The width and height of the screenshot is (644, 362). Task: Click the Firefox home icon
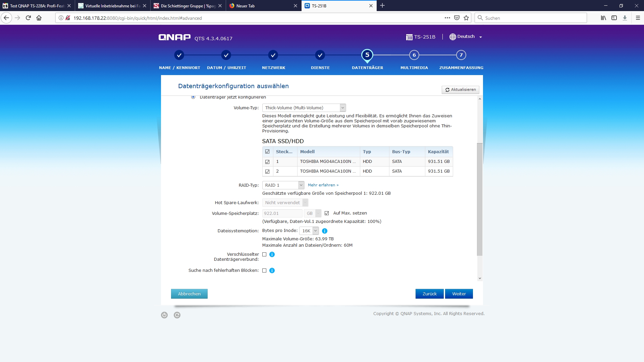(x=39, y=18)
